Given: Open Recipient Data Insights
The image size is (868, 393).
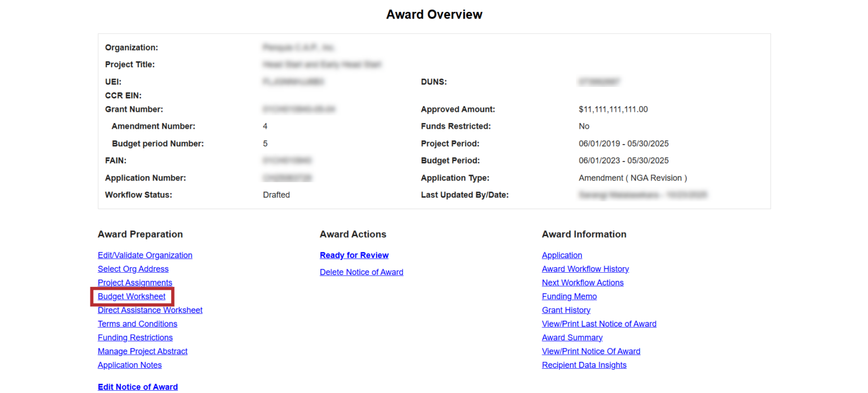Looking at the screenshot, I should 584,365.
